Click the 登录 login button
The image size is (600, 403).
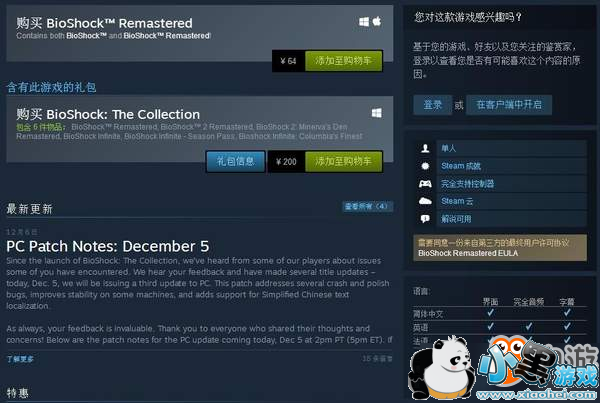coord(432,105)
